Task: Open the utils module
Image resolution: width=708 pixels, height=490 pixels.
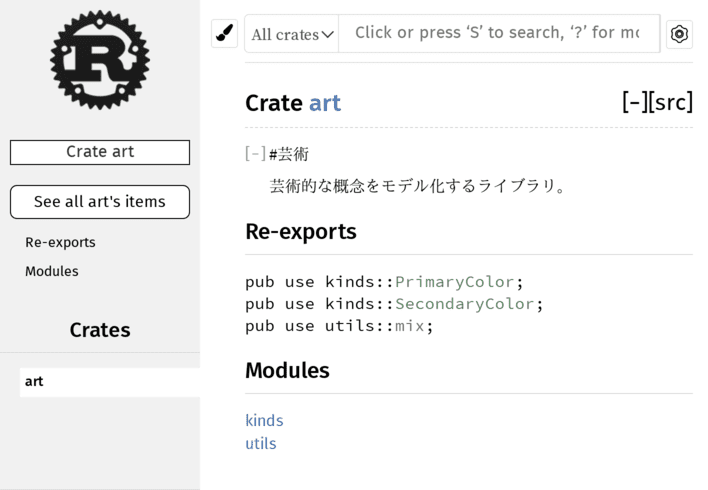Action: pyautogui.click(x=261, y=443)
